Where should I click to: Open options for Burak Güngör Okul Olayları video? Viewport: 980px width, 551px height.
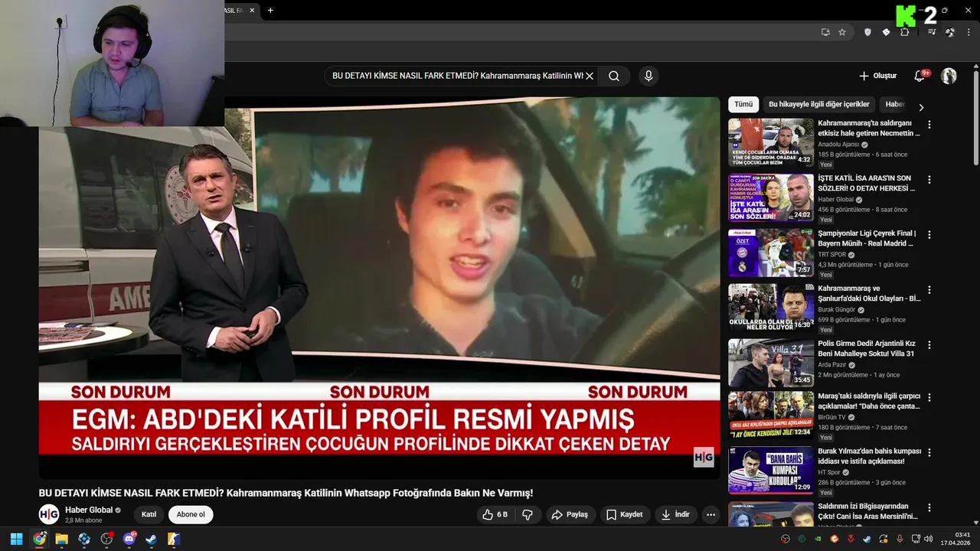[x=929, y=290]
